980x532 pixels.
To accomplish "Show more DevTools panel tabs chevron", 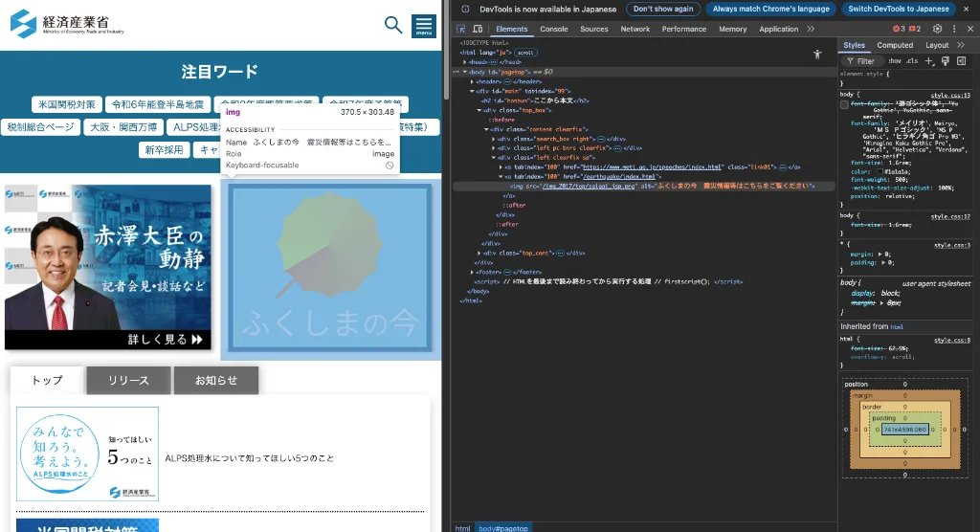I will 811,29.
